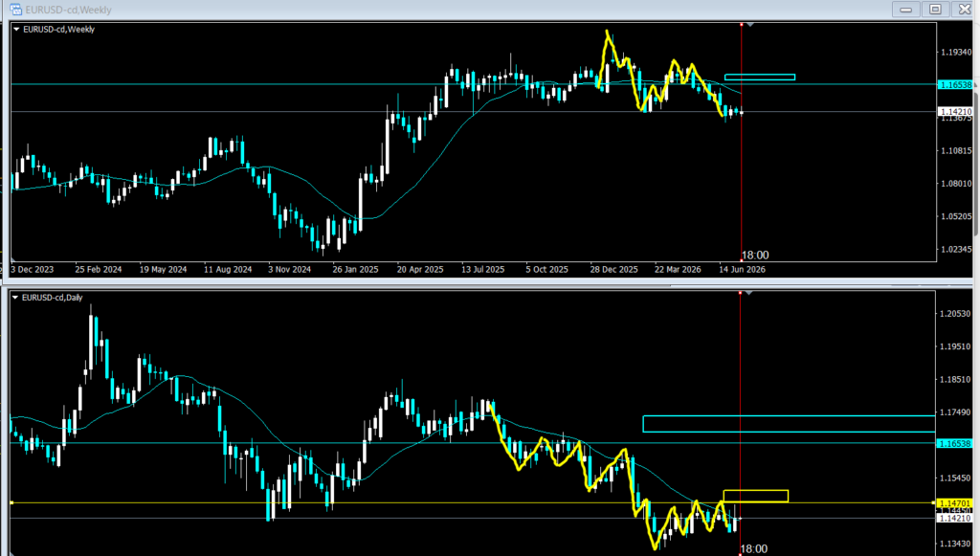Open the EURUSD-cd,Weekly window system menu icon
Screen dimensions: 980x556
tap(15, 10)
